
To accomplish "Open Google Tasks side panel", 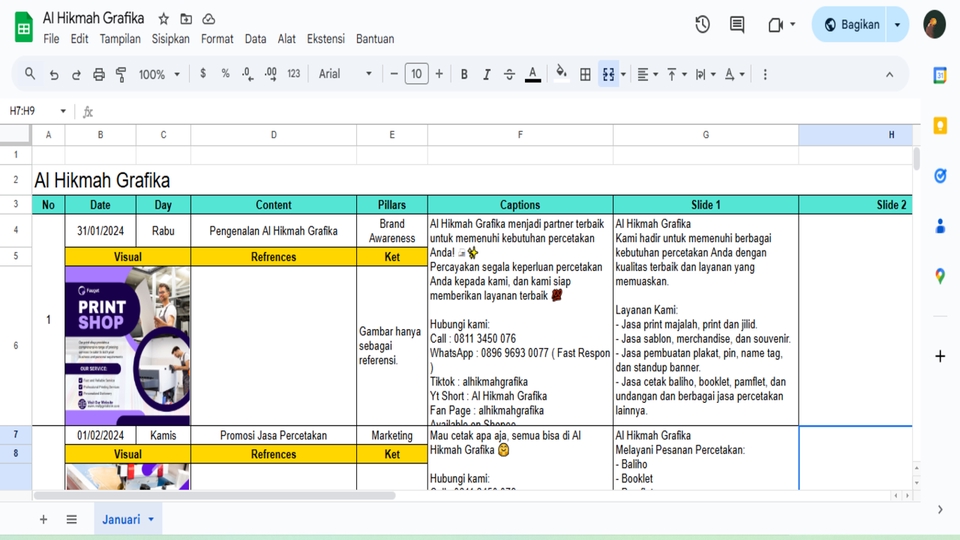I will [x=940, y=176].
